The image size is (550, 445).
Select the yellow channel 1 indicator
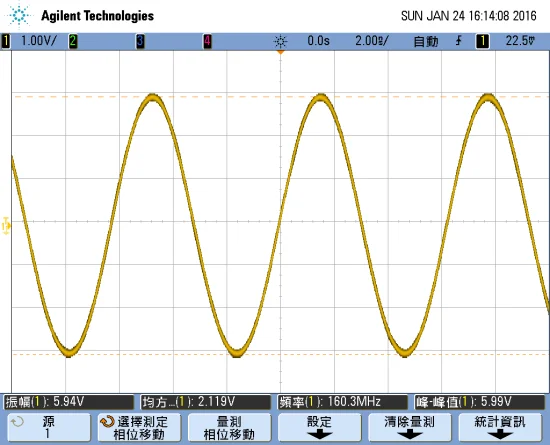point(6,41)
